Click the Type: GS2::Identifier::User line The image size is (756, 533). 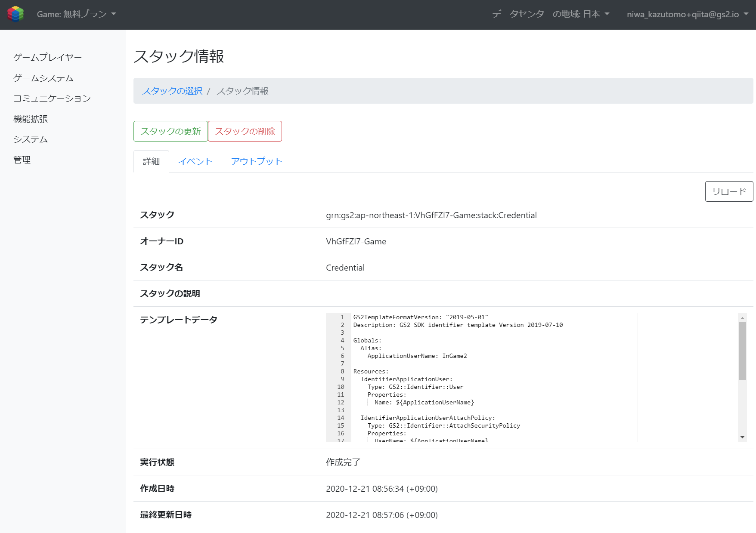point(415,387)
